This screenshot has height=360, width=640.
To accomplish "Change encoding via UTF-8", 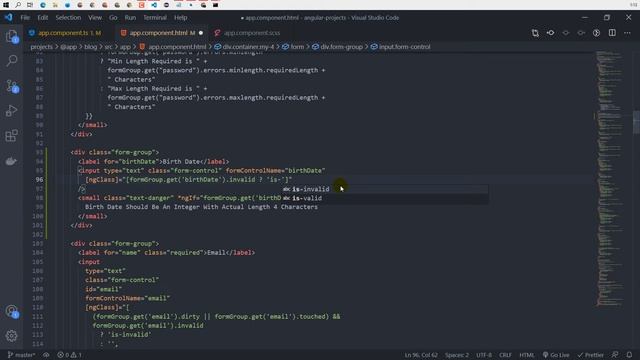I will [x=484, y=355].
